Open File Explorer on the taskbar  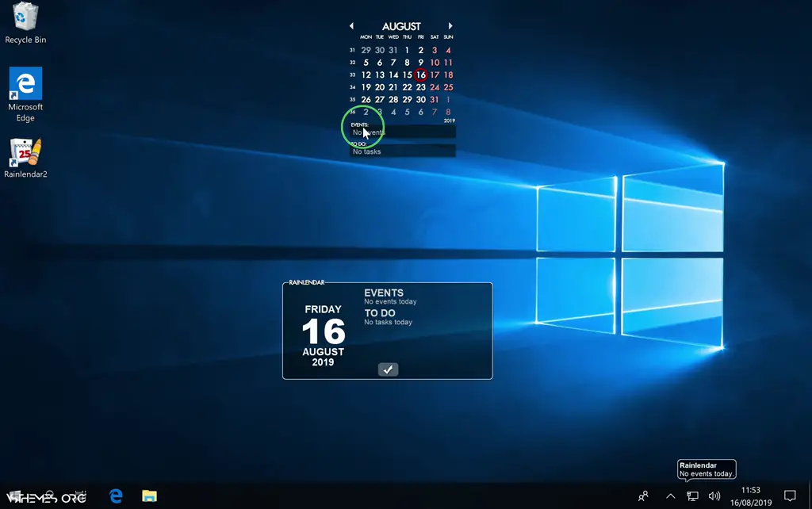(149, 496)
